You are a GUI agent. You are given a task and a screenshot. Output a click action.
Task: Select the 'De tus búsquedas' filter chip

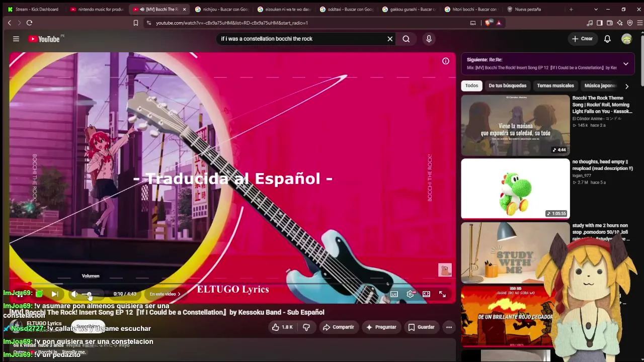point(507,85)
